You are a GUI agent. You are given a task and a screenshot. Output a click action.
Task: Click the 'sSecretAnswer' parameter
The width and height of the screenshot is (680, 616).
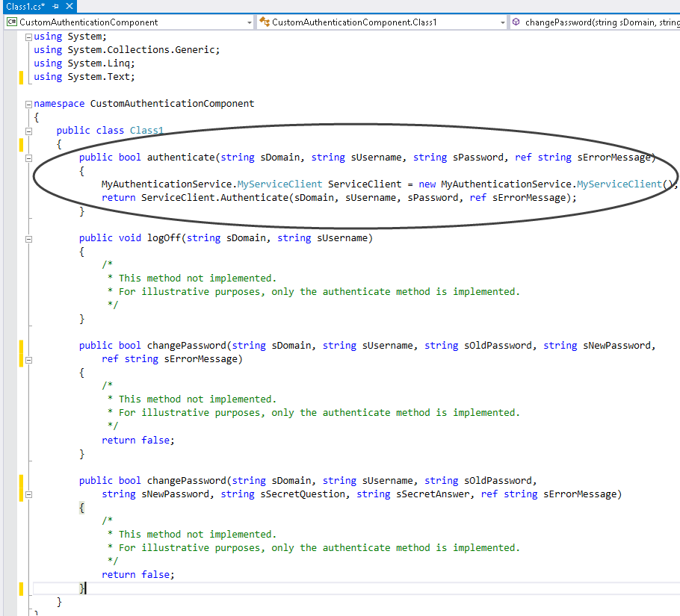[433, 494]
